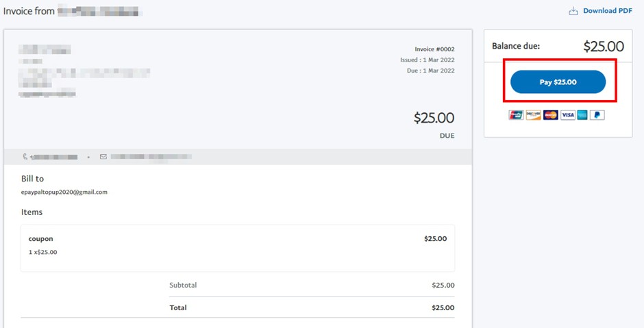The image size is (644, 328).
Task: Click the blurred seller email beside envelope
Action: pos(151,156)
